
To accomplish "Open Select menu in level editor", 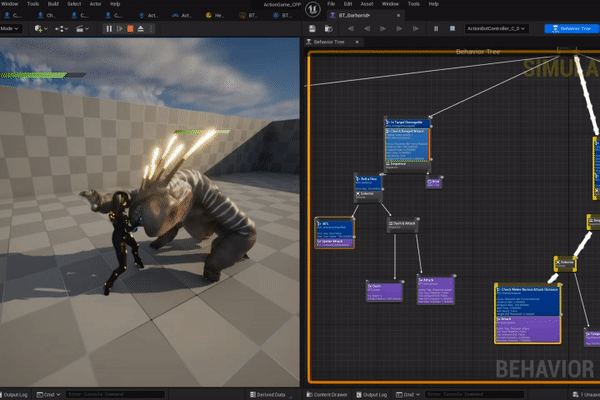I will coord(74,4).
